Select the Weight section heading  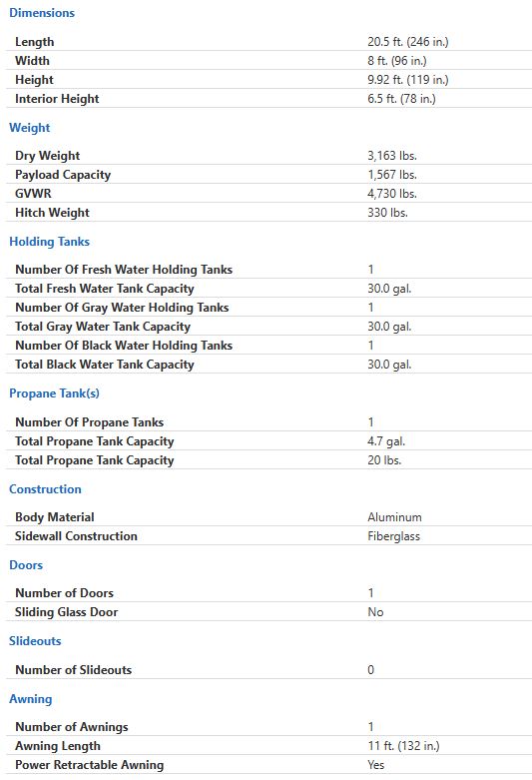click(x=29, y=128)
